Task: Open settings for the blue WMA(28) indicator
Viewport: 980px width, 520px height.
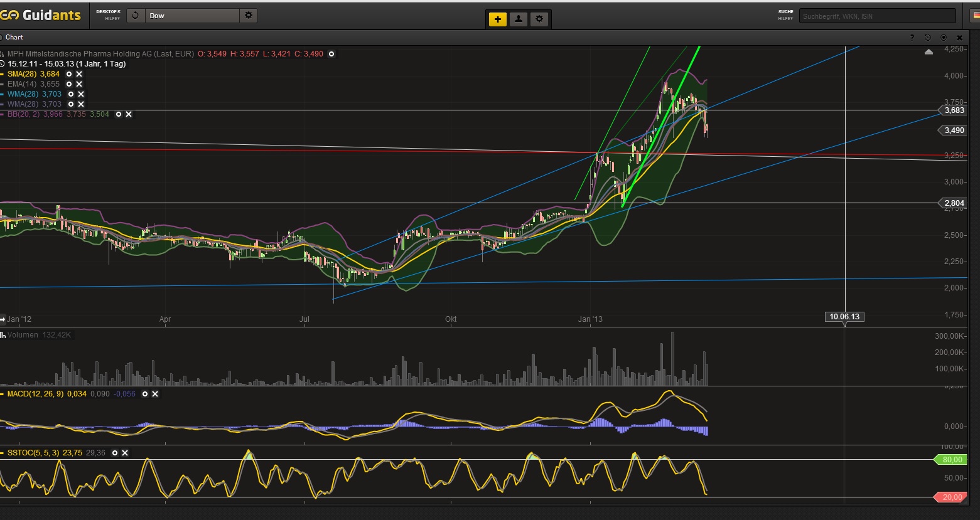Action: tap(71, 94)
